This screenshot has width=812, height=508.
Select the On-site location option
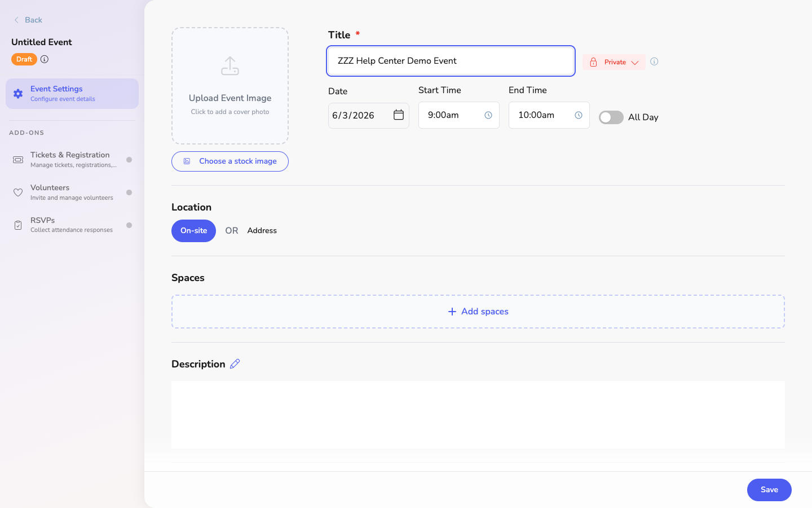click(193, 231)
